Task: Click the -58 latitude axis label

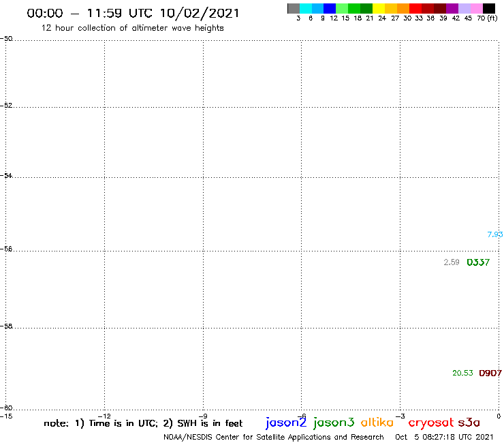Action: pyautogui.click(x=6, y=326)
